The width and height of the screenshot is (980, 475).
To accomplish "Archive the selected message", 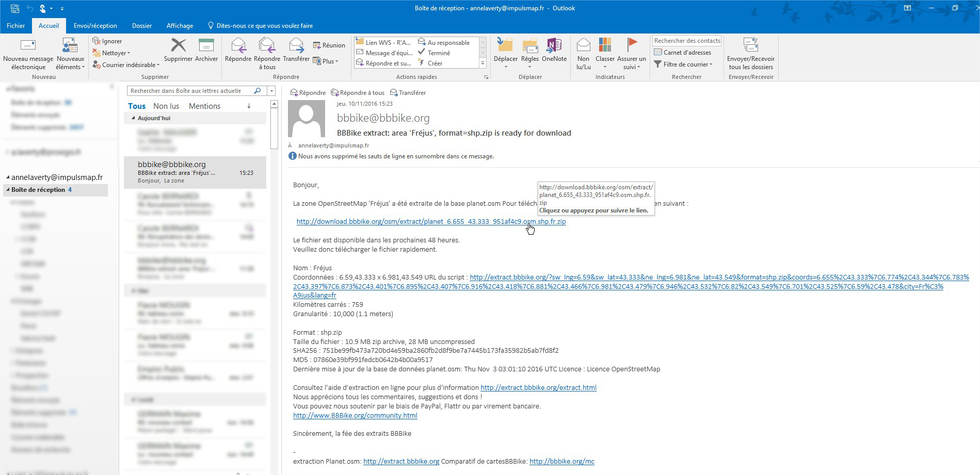I will coord(206,50).
